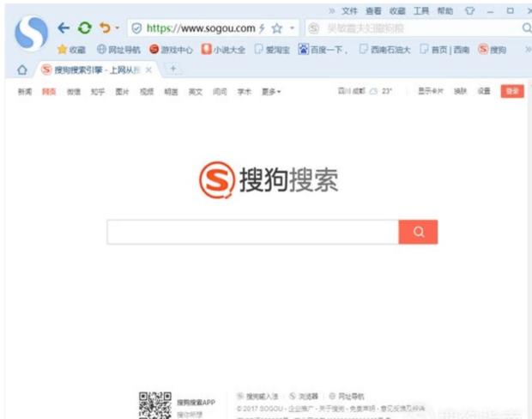Open the 浏览器 footer link
The width and height of the screenshot is (532, 419).
click(304, 397)
